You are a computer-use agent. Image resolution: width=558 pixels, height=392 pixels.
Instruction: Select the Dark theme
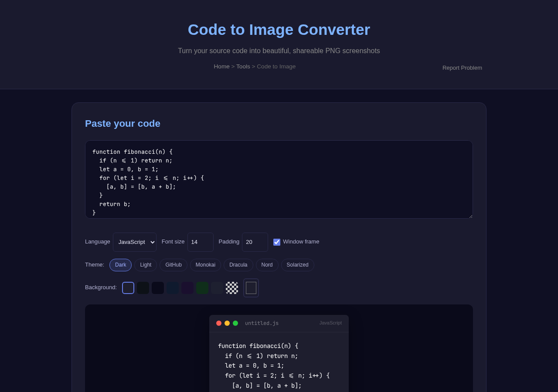tap(120, 265)
